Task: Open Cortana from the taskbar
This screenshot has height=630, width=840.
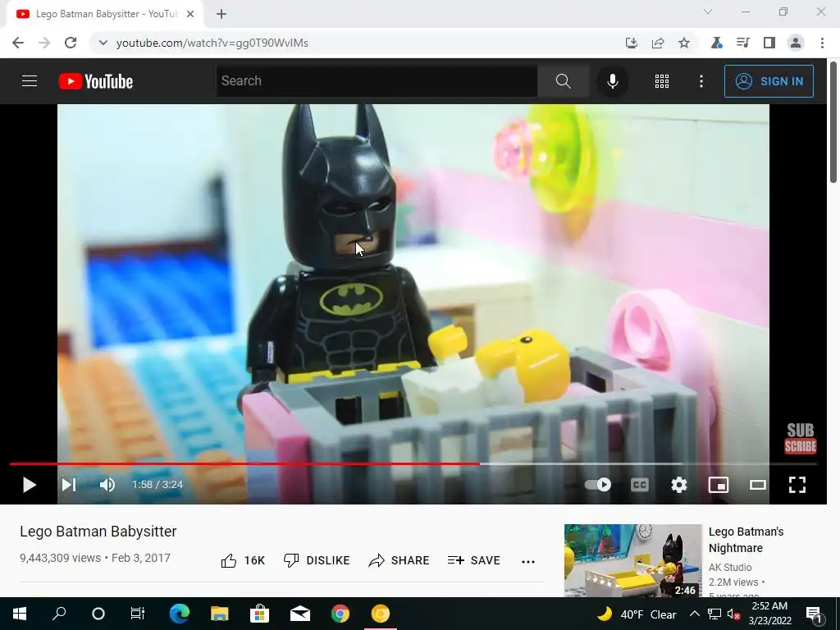Action: click(x=98, y=614)
